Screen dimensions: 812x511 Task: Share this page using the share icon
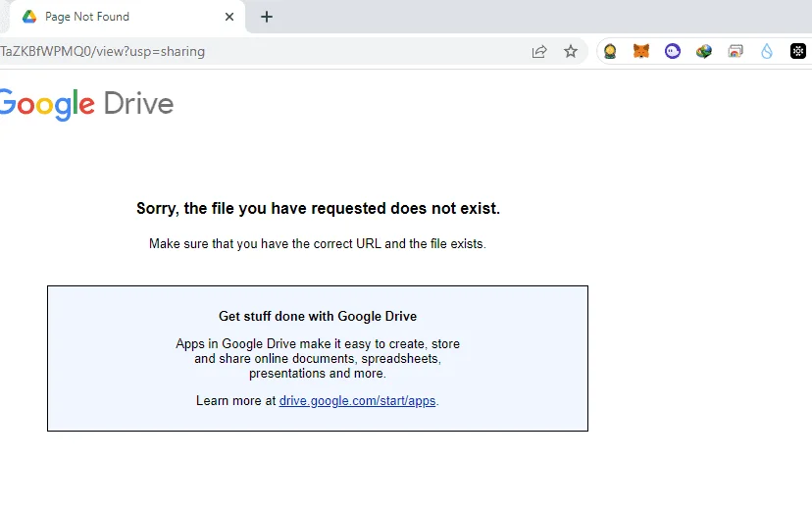click(x=539, y=51)
